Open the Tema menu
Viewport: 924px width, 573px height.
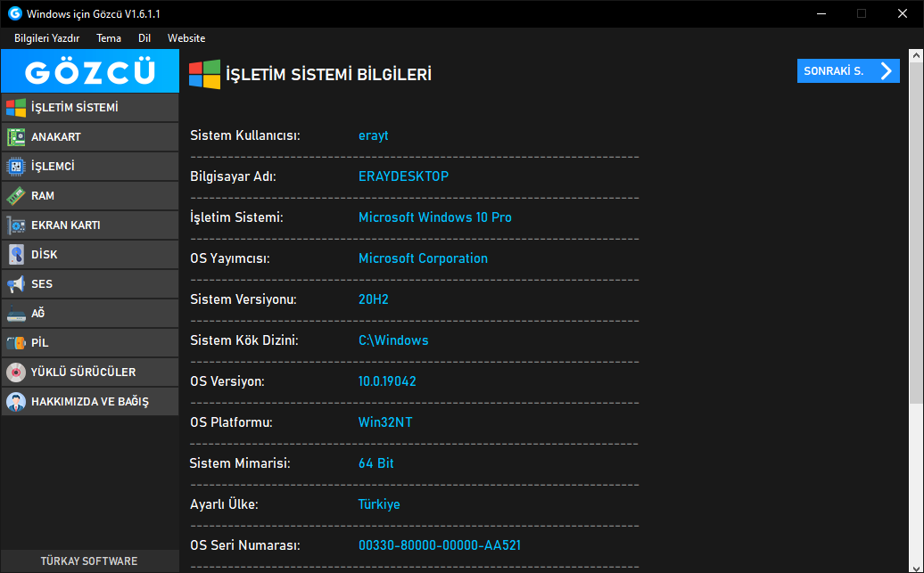coord(109,38)
